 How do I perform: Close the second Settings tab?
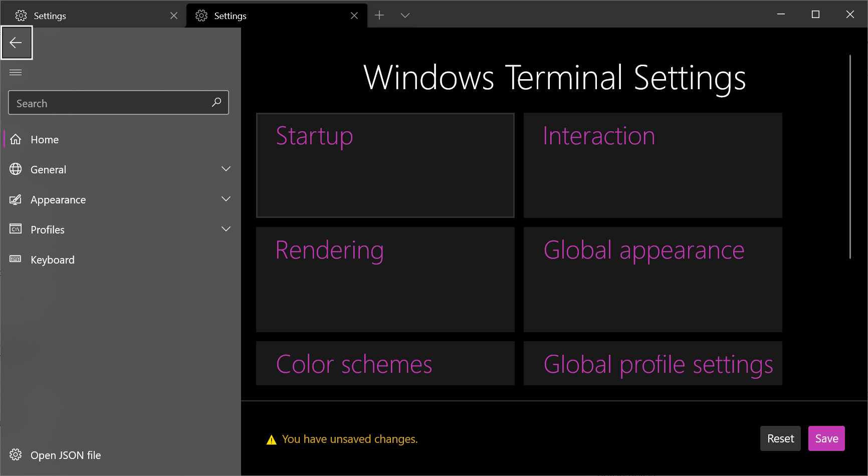[x=354, y=16]
